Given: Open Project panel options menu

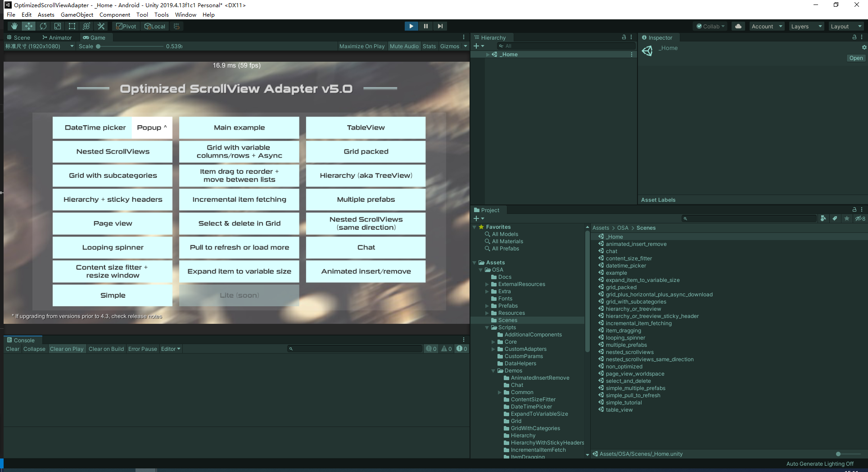Looking at the screenshot, I should point(862,209).
